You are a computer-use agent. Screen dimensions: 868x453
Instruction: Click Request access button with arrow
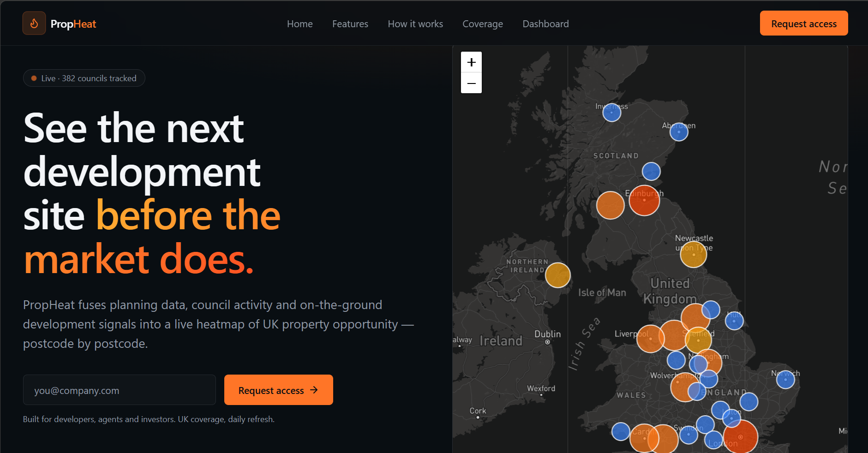pos(279,390)
